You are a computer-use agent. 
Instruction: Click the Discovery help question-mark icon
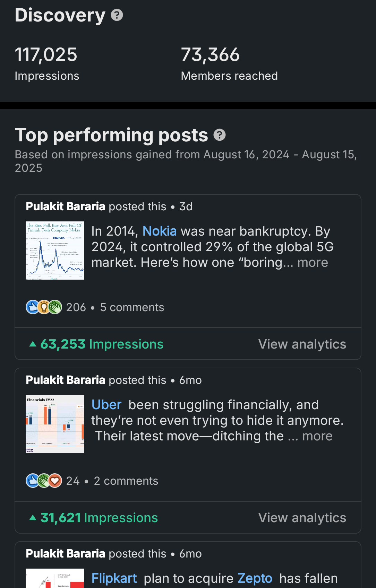(117, 15)
